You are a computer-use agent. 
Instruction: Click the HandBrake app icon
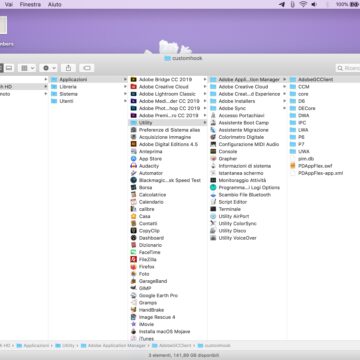[x=133, y=310]
